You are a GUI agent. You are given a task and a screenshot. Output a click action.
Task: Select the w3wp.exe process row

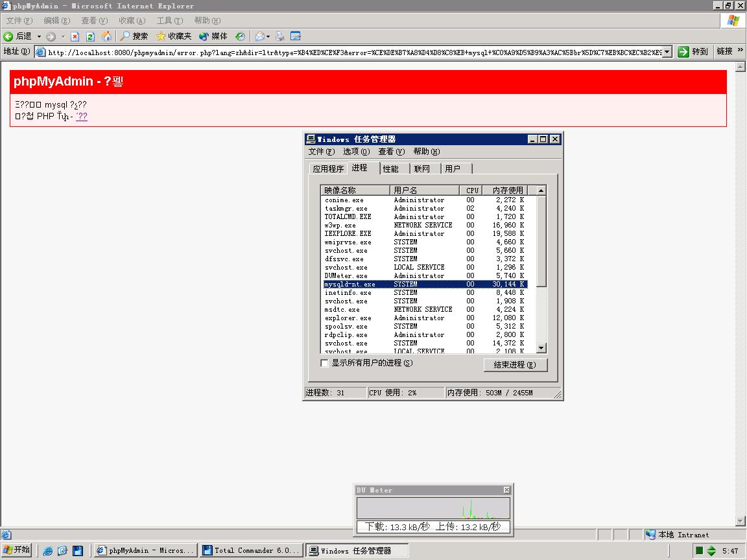coord(425,226)
